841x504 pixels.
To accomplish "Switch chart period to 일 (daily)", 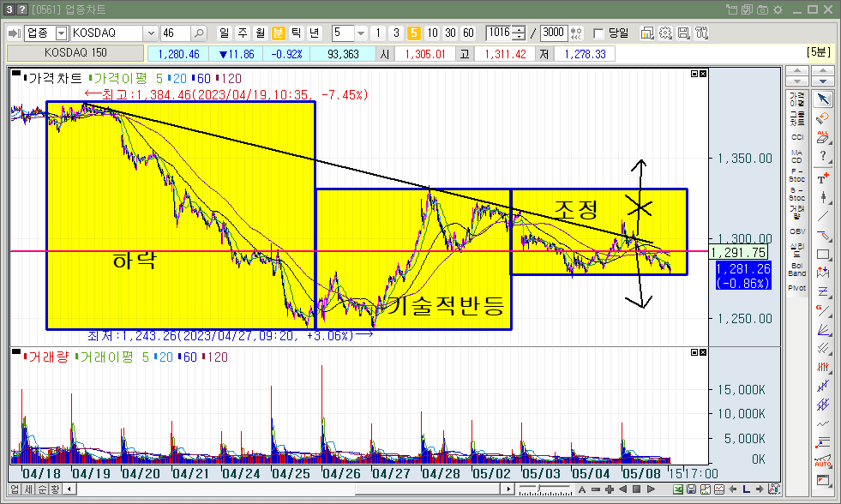I will point(225,33).
